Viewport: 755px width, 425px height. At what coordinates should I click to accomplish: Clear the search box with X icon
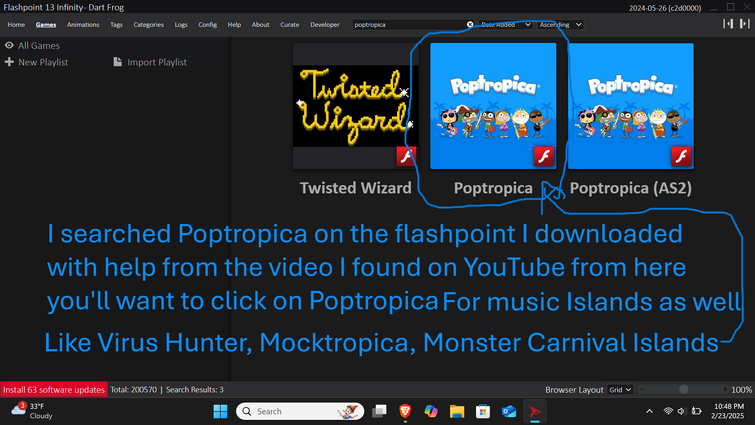click(470, 25)
